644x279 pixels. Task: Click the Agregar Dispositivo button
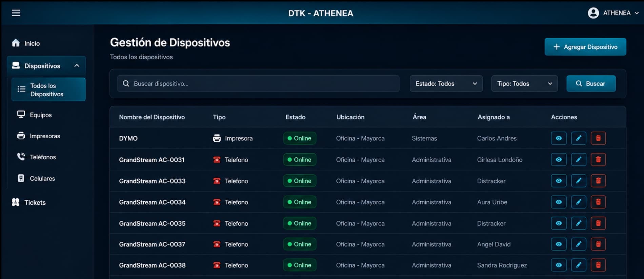coord(585,47)
